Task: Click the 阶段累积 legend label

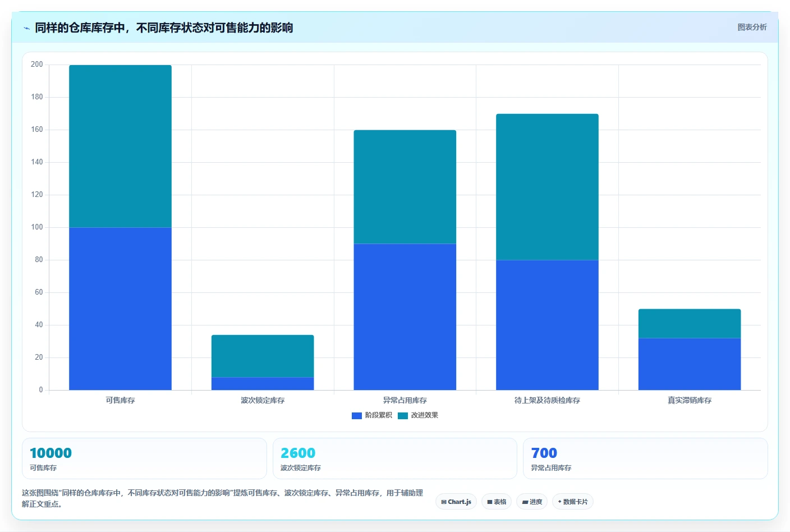Action: click(x=378, y=415)
